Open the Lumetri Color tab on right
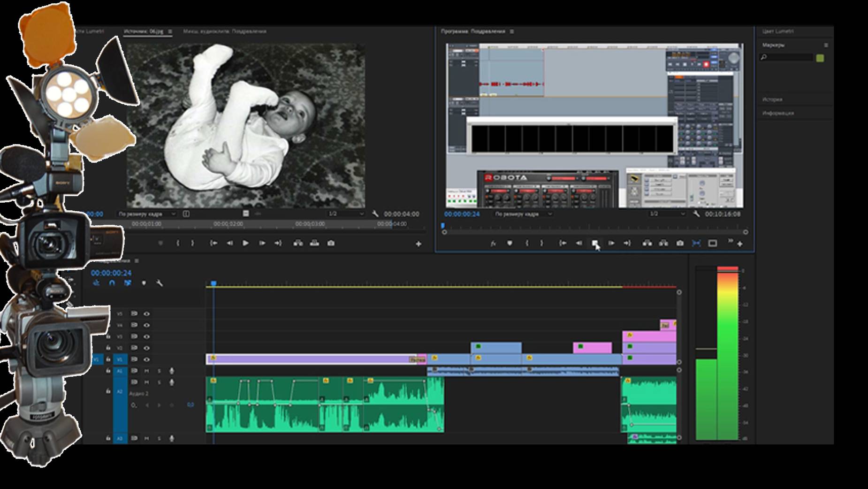The image size is (868, 489). [778, 31]
